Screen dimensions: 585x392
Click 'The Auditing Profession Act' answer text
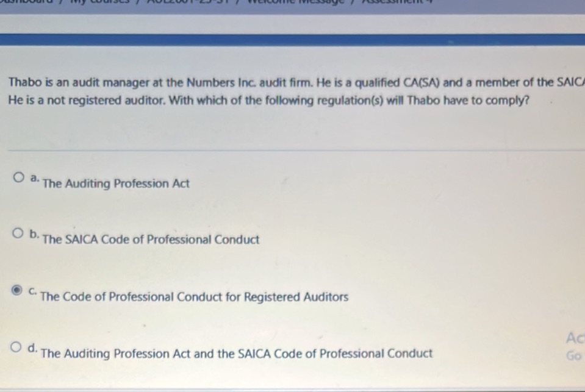click(x=116, y=184)
